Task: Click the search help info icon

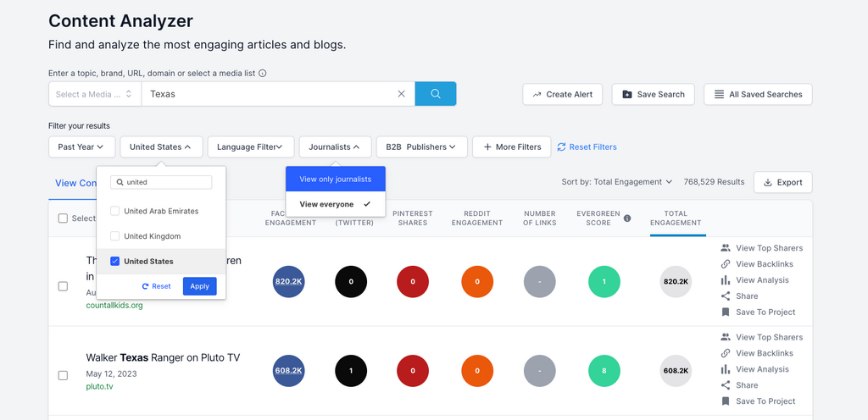Action: click(x=263, y=74)
